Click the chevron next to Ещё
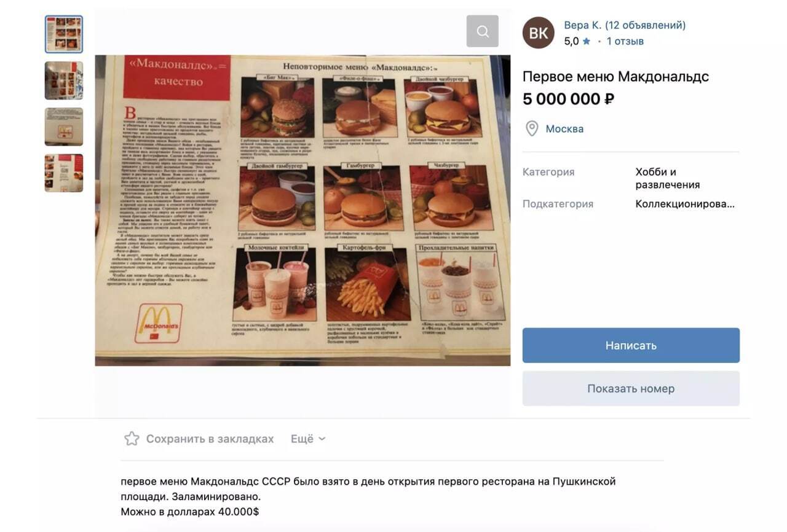 pyautogui.click(x=322, y=439)
